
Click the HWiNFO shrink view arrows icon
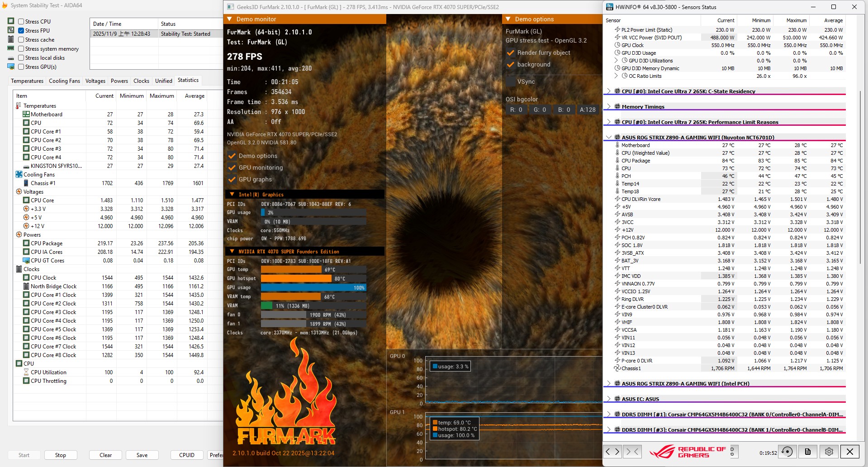632,452
